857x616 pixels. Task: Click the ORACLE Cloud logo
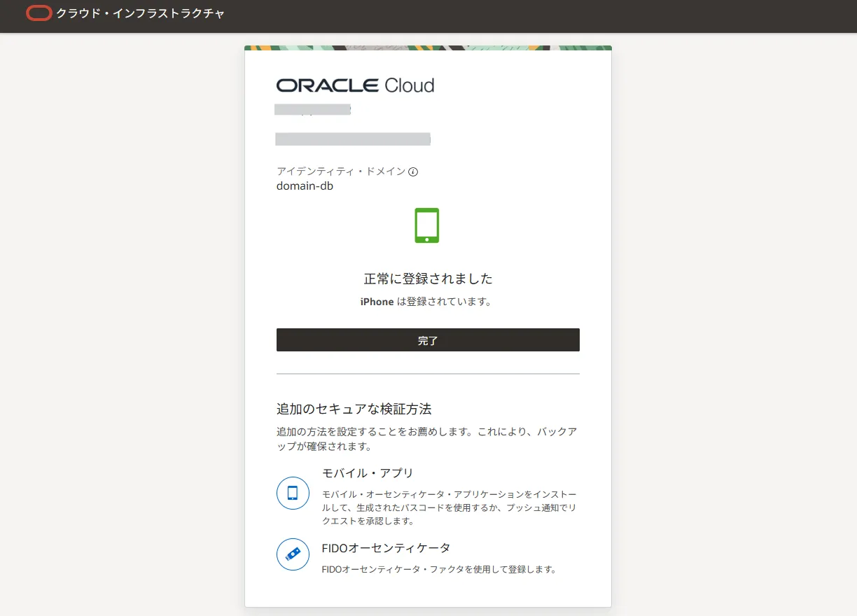pos(355,85)
